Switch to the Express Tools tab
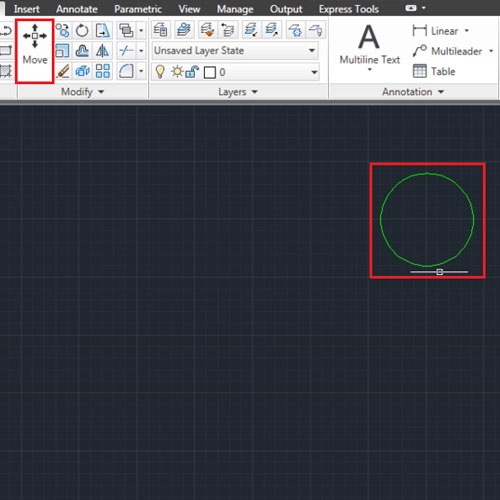Screen dimensions: 500x500 (x=349, y=9)
